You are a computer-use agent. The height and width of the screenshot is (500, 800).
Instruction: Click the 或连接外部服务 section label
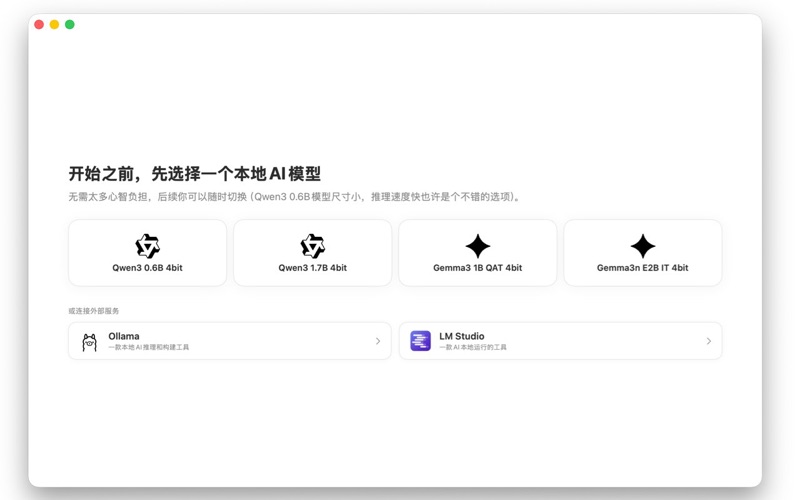93,311
